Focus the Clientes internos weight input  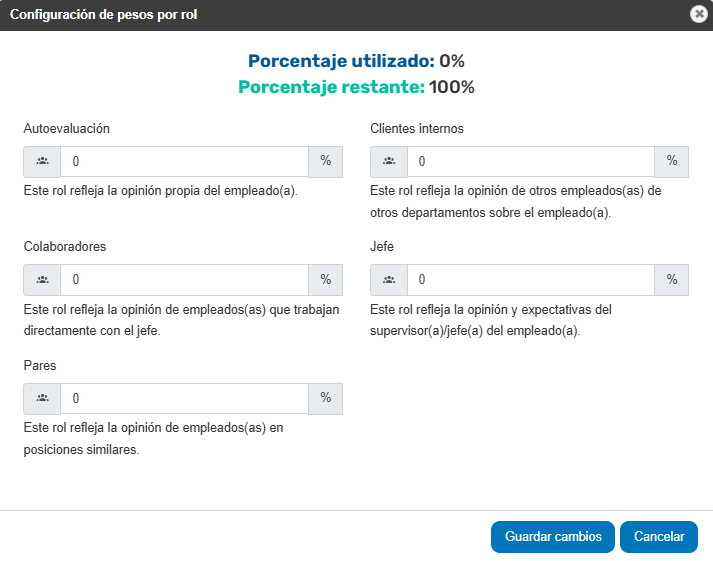(531, 161)
